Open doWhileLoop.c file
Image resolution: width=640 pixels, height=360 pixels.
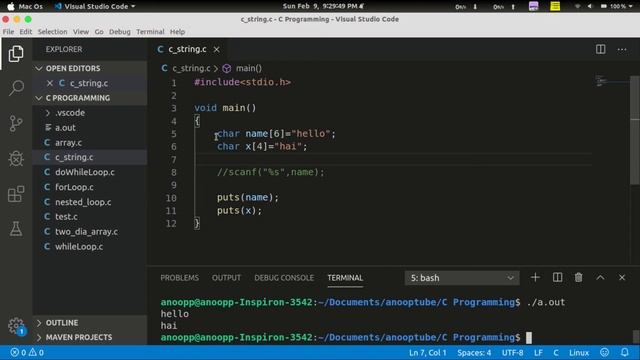coord(90,172)
